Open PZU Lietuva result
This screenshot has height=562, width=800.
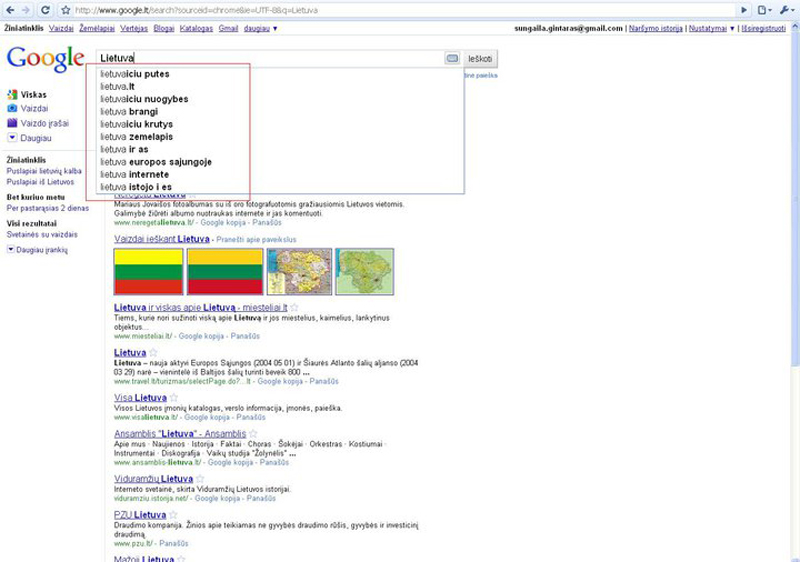(x=140, y=515)
